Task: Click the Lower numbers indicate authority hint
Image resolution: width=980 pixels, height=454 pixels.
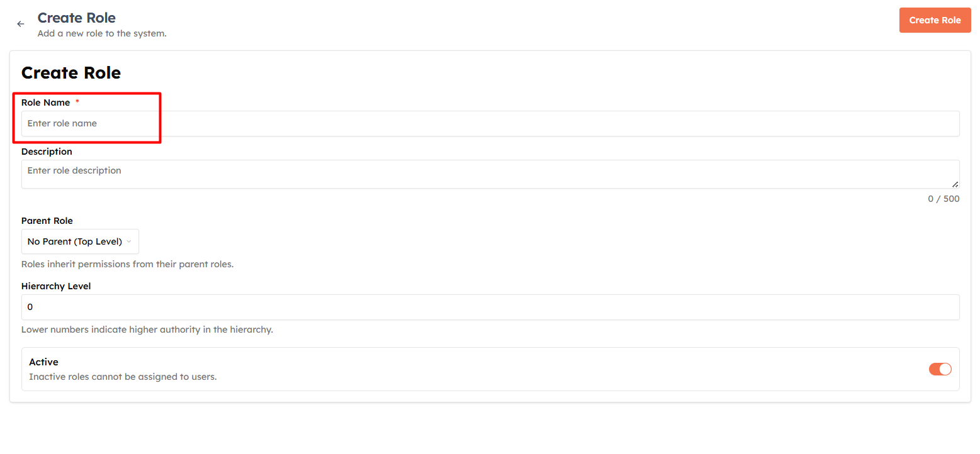Action: point(147,329)
